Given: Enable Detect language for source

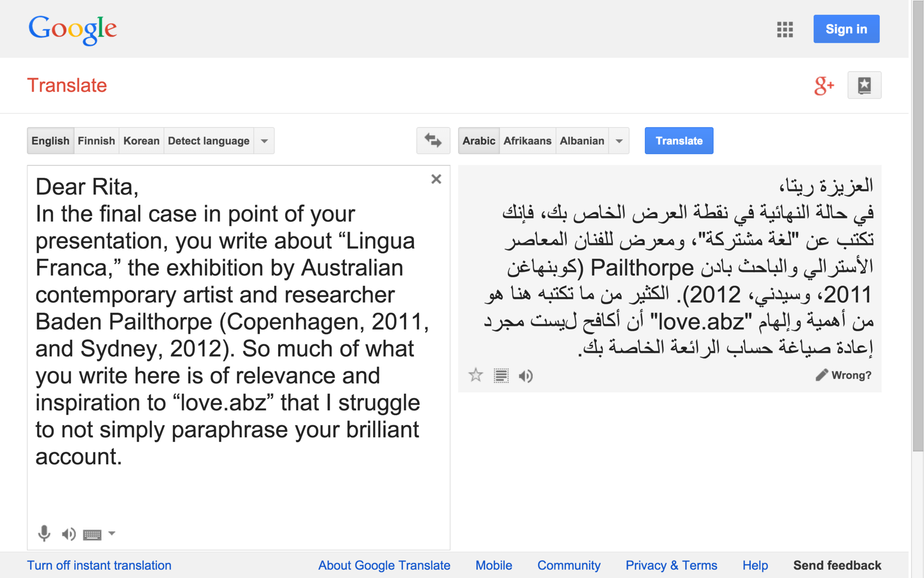Looking at the screenshot, I should point(208,141).
